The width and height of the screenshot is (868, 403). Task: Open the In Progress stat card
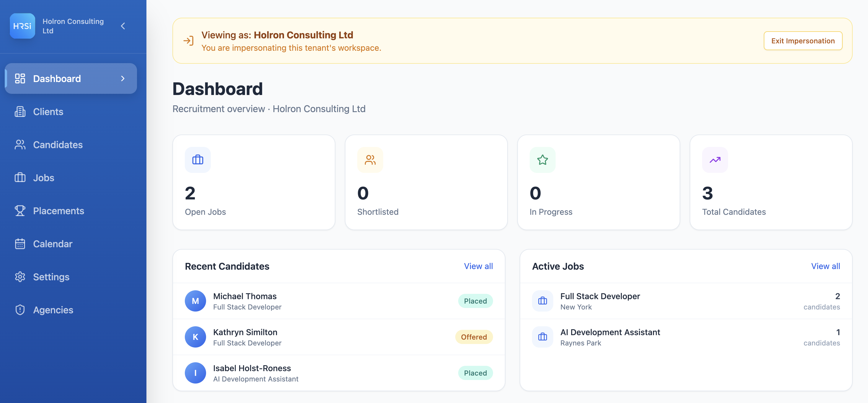tap(598, 182)
